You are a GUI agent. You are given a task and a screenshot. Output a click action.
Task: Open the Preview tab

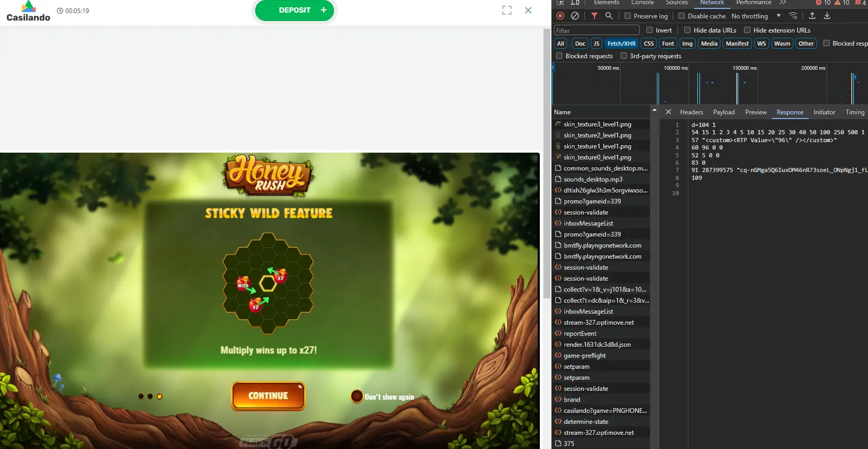coord(756,112)
